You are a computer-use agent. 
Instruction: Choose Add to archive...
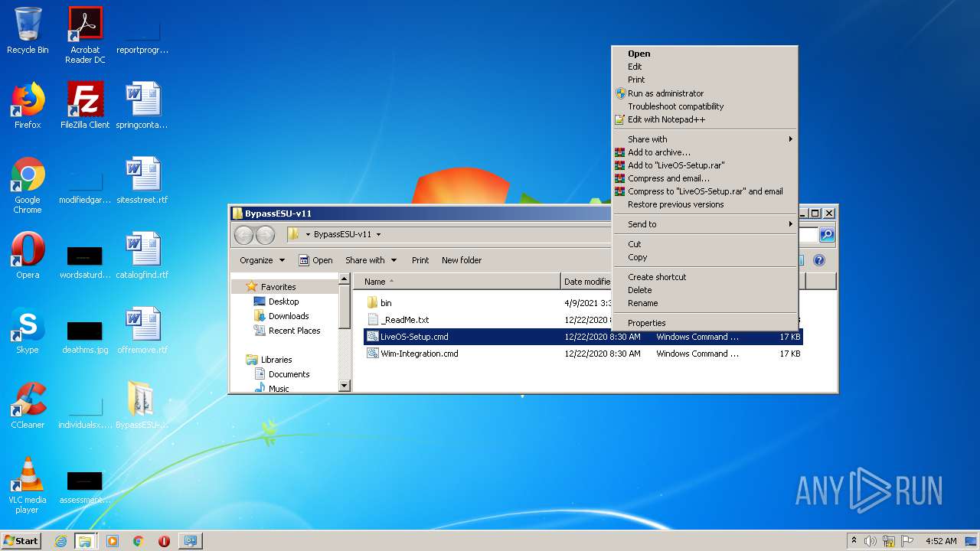point(704,152)
